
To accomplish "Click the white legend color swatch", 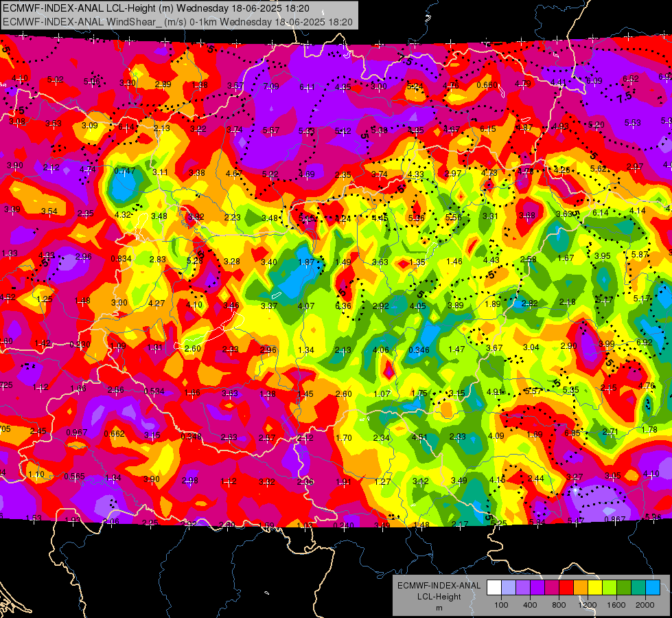I will click(x=494, y=588).
